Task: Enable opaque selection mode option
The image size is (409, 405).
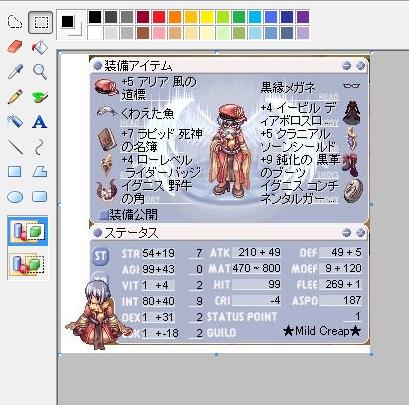Action: pyautogui.click(x=28, y=231)
